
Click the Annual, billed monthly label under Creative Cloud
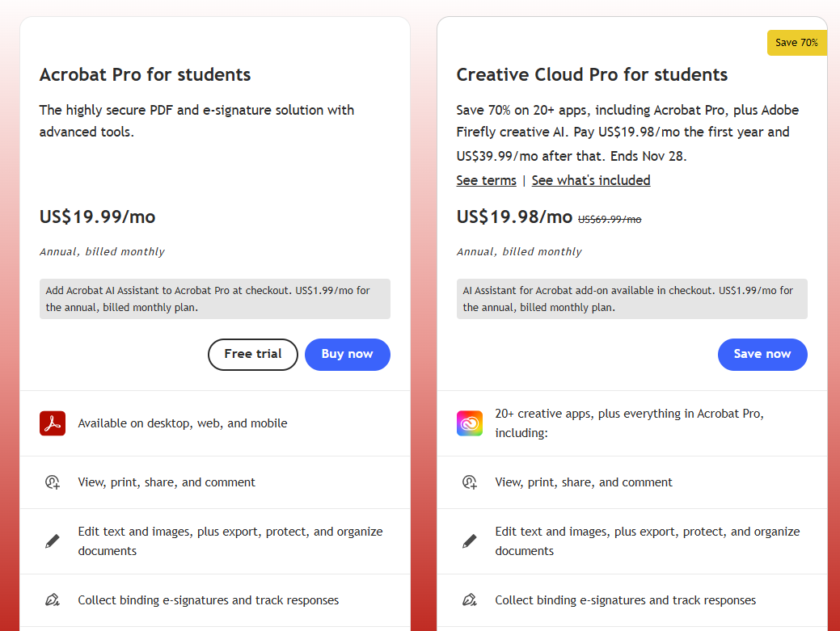(519, 251)
